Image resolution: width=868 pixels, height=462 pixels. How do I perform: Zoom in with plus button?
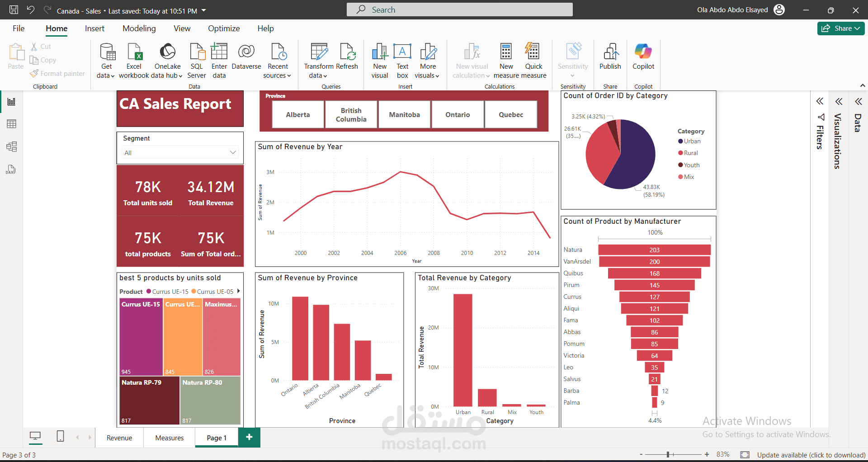click(x=707, y=454)
